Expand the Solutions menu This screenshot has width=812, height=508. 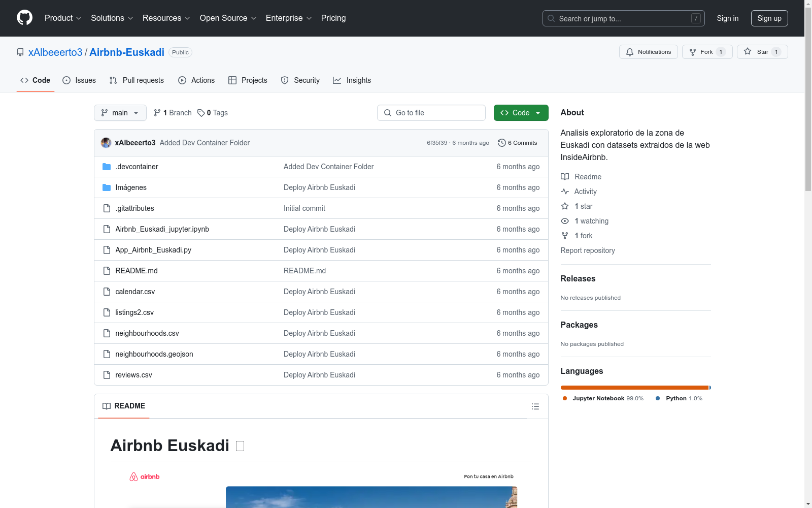112,18
